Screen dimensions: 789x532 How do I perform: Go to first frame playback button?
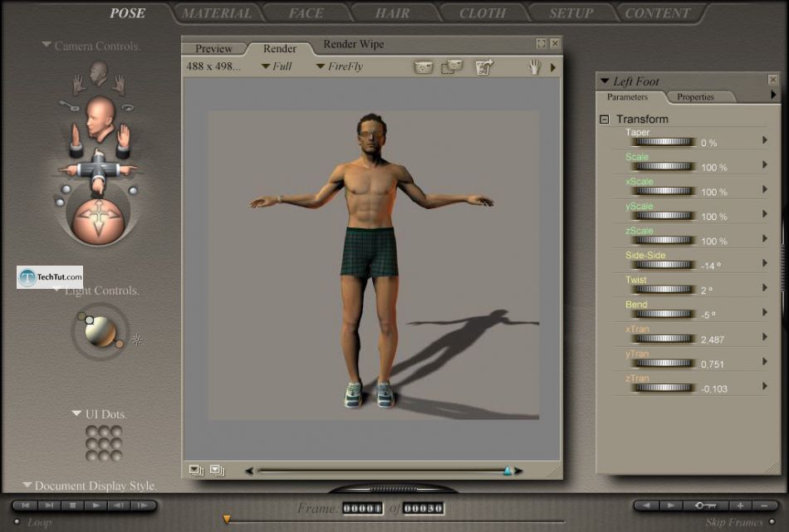[x=26, y=505]
